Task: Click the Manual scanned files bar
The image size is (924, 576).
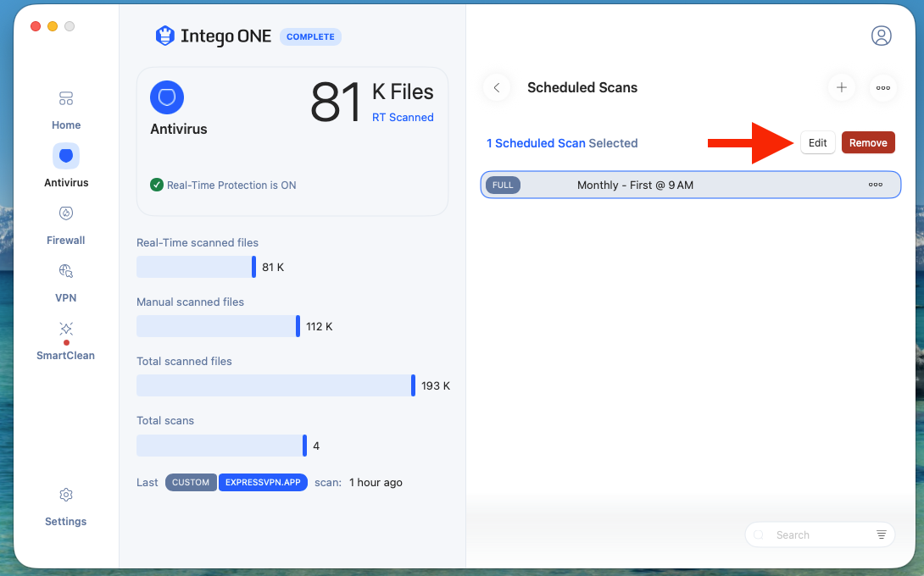Action: 218,326
